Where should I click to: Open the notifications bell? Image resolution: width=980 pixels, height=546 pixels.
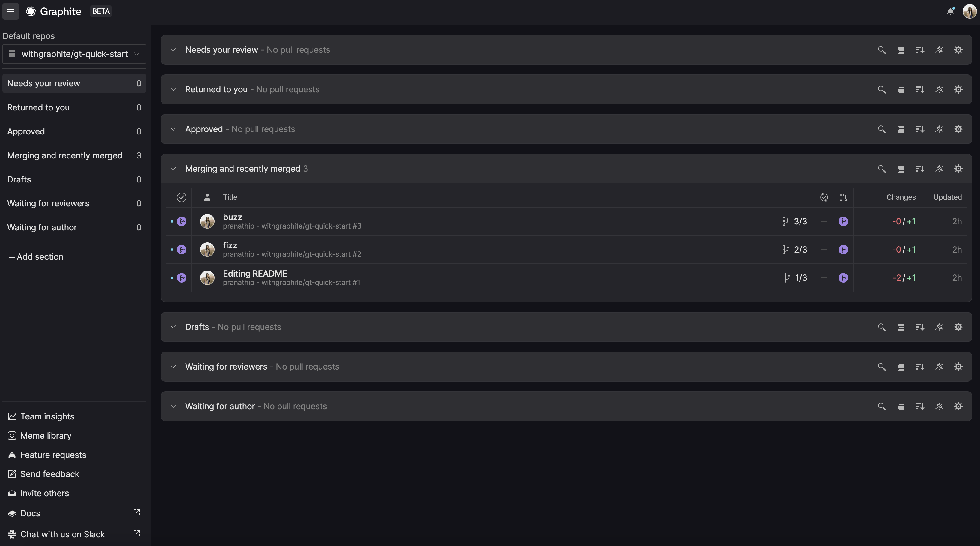point(950,11)
